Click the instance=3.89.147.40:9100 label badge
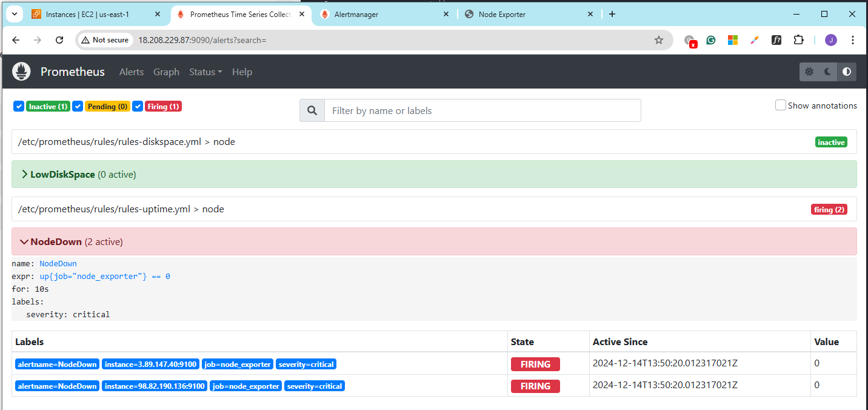 click(x=150, y=364)
